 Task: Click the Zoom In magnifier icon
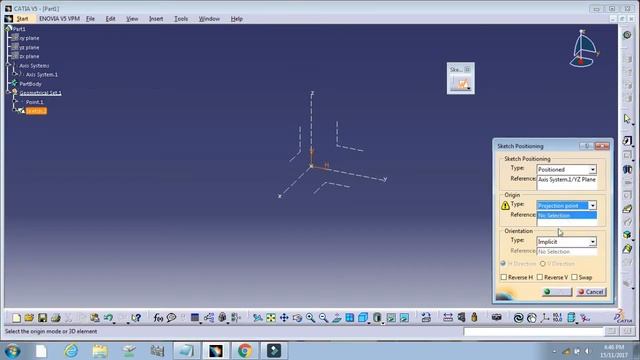click(310, 318)
